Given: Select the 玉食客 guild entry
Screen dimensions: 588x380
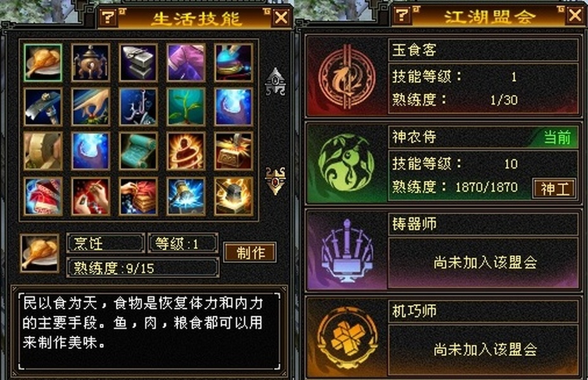Looking at the screenshot, I should coord(444,76).
